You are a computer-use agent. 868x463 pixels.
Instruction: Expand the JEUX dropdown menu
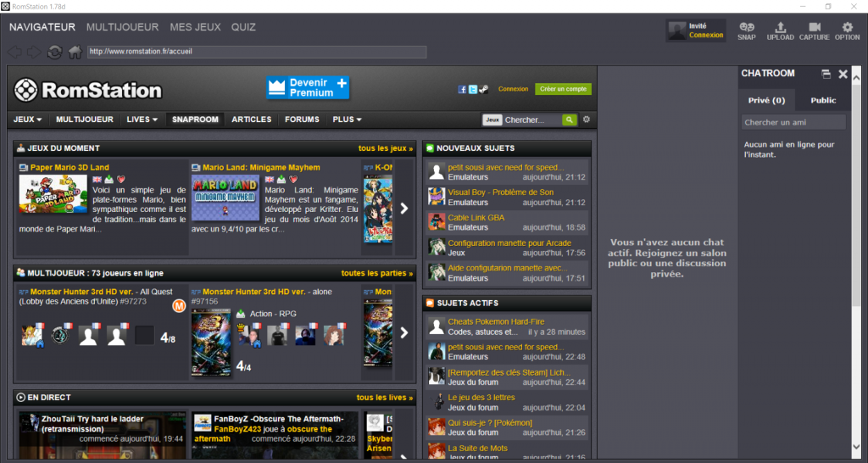[x=27, y=120]
